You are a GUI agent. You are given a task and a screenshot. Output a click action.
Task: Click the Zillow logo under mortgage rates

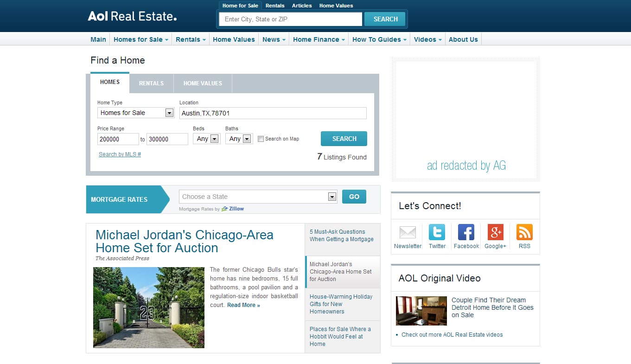(233, 209)
